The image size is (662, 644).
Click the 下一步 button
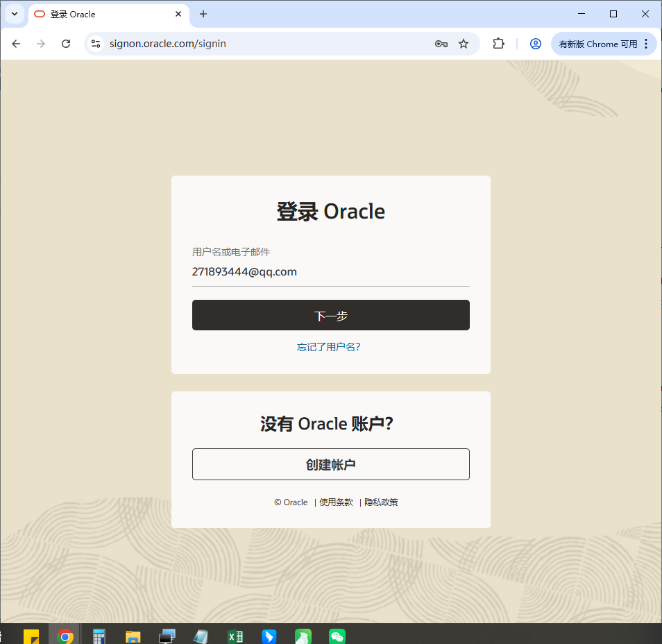click(330, 314)
